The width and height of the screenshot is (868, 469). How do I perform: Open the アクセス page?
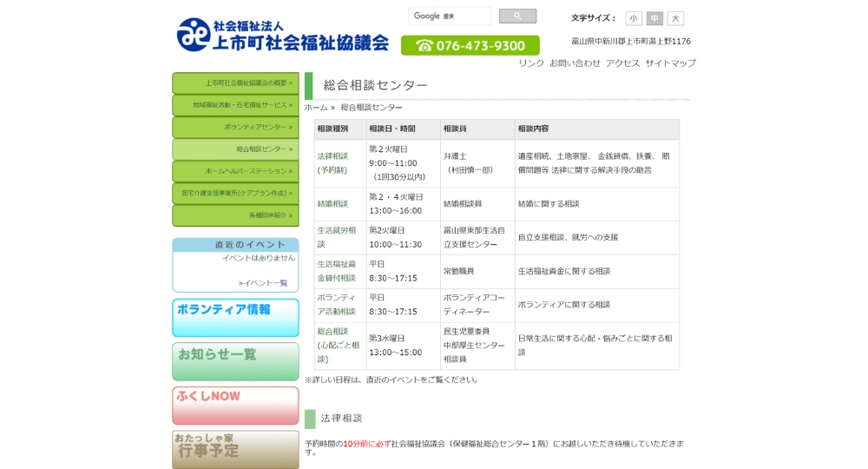(x=622, y=63)
